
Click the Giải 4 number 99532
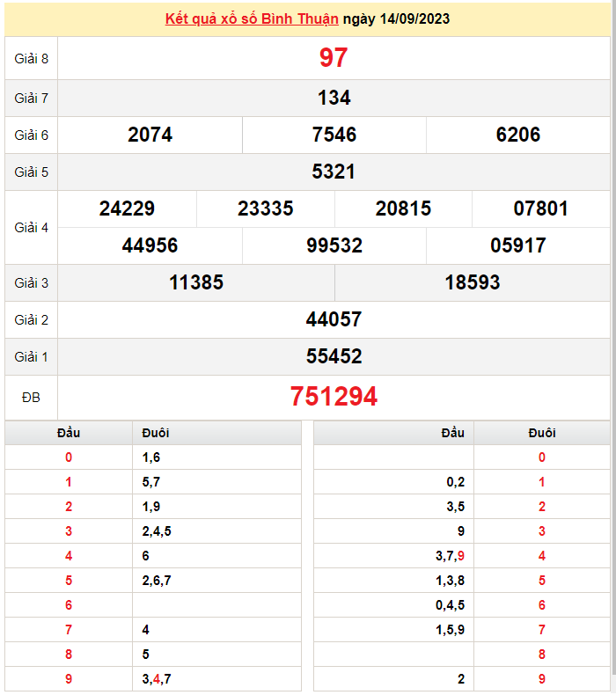point(334,245)
